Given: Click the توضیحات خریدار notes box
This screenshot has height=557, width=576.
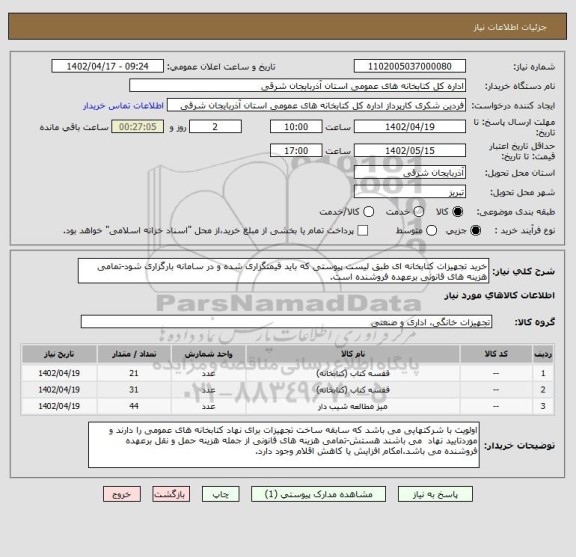Looking at the screenshot, I should coord(284,445).
